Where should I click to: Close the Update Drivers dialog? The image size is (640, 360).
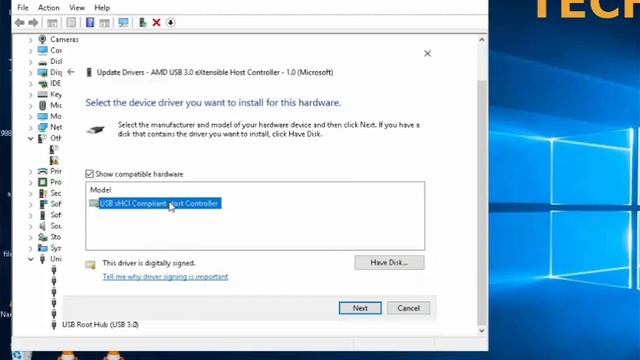coord(427,53)
